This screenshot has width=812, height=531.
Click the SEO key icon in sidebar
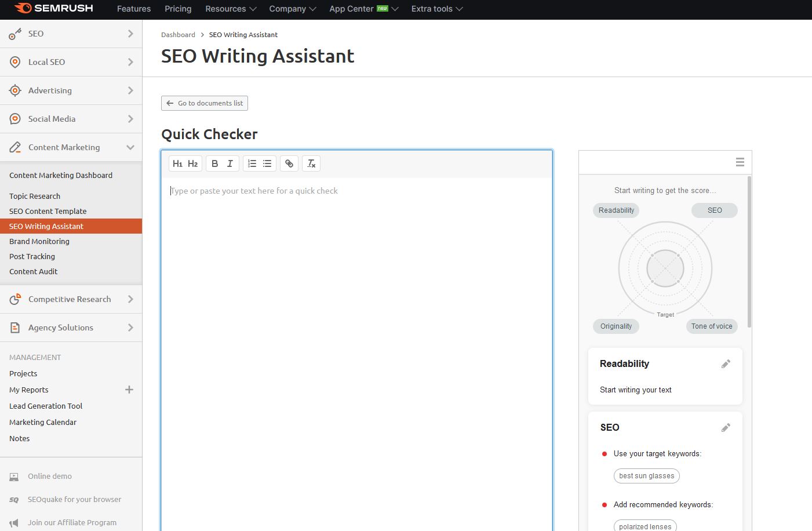pos(15,34)
